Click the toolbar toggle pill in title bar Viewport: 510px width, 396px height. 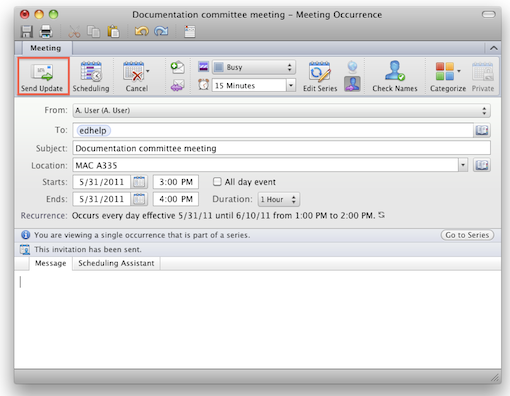pyautogui.click(x=489, y=14)
